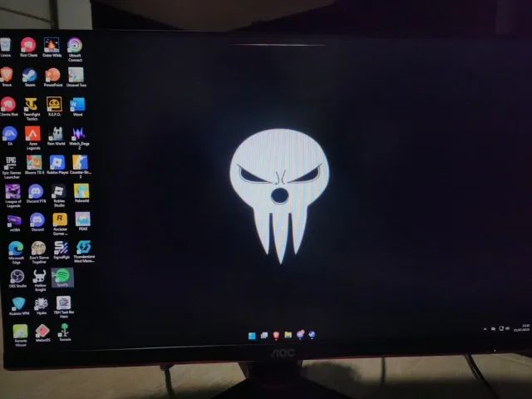Screen dimensions: 532x399
Task: Select the Palworld desktop icon
Action: click(81, 193)
